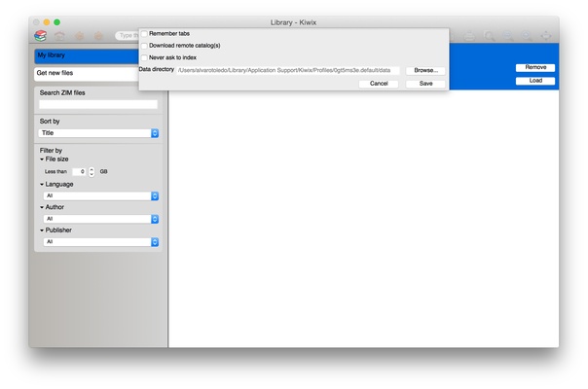Enable Download remote catalog(s) checkbox

click(144, 46)
